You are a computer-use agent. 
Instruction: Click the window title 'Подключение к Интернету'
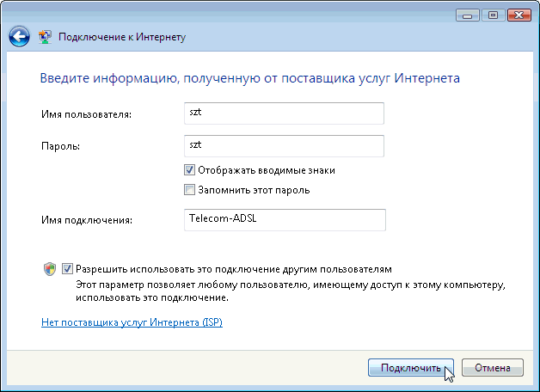122,37
